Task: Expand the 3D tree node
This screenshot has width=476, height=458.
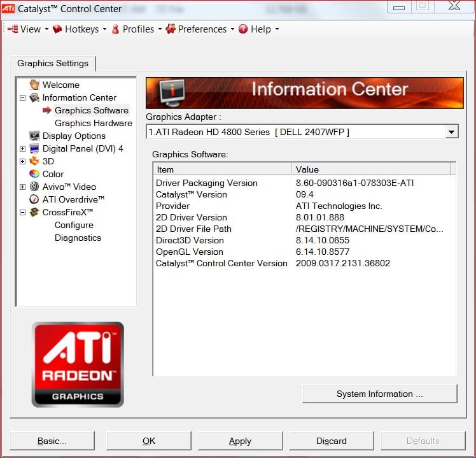Action: coord(22,161)
